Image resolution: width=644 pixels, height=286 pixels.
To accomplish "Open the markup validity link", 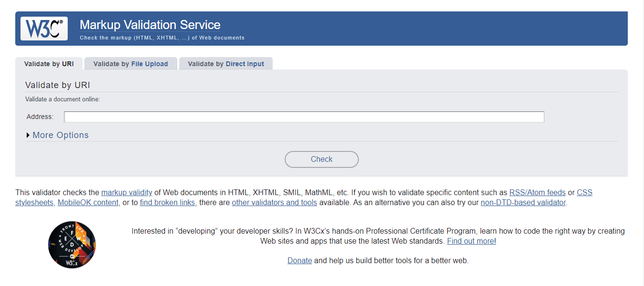I will point(127,193).
